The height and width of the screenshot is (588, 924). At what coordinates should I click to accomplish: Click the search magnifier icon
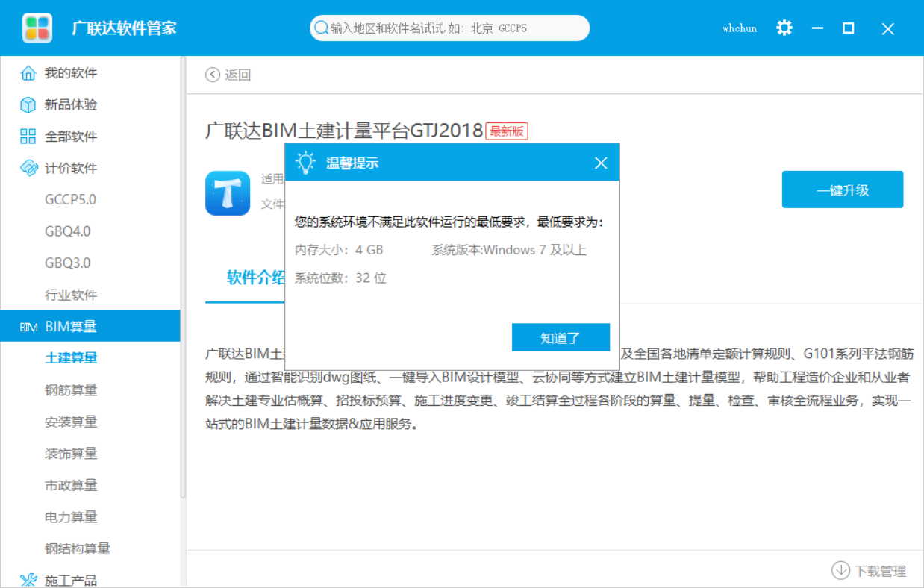321,28
